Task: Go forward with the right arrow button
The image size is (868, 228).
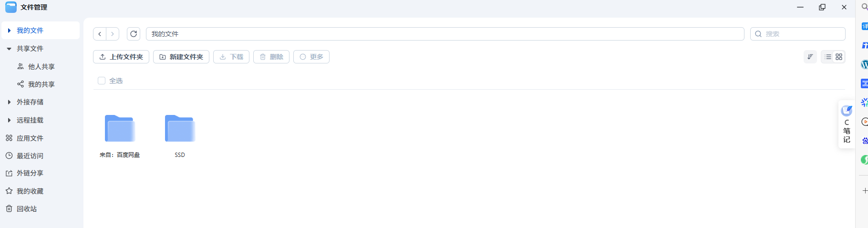Action: 113,34
